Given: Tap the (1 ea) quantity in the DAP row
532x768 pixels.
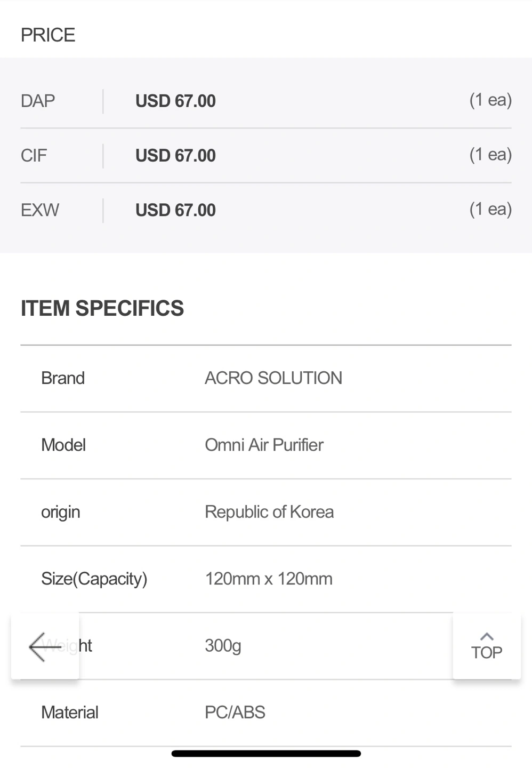Looking at the screenshot, I should point(490,100).
